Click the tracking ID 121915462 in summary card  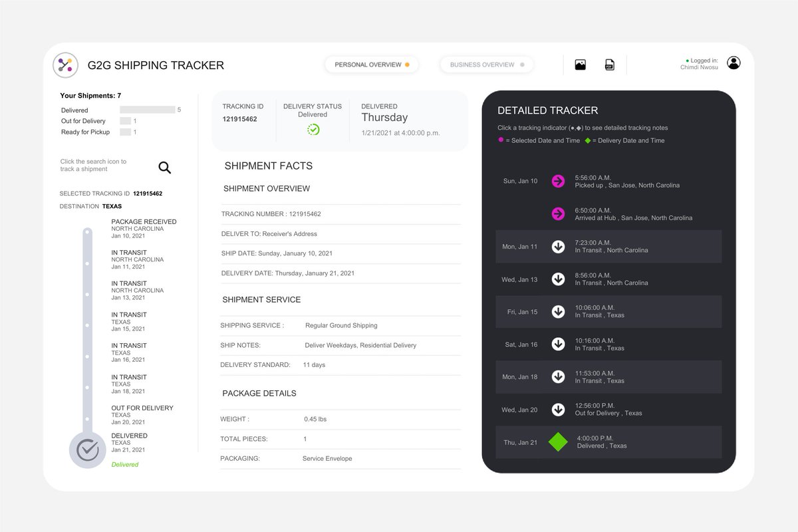[x=239, y=119]
